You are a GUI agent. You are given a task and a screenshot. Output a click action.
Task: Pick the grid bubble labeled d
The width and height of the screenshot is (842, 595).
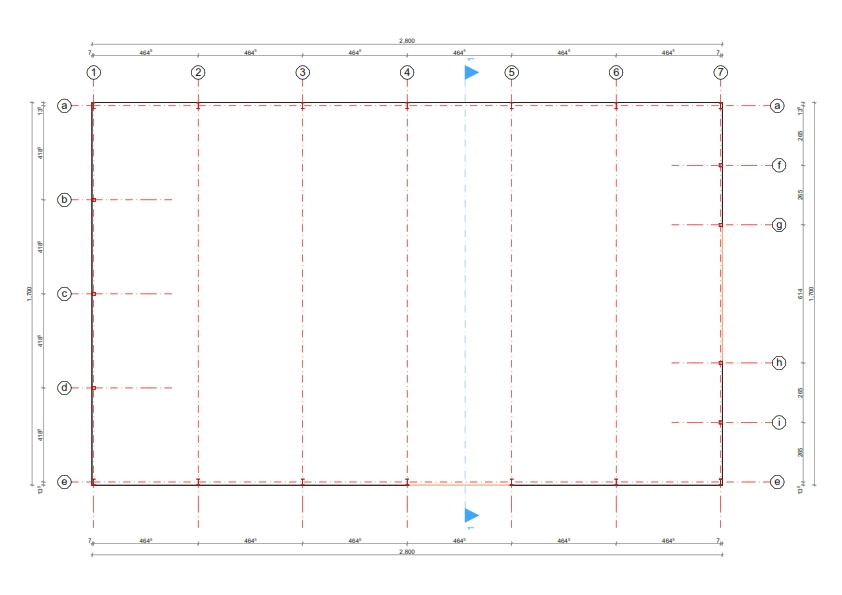(65, 388)
